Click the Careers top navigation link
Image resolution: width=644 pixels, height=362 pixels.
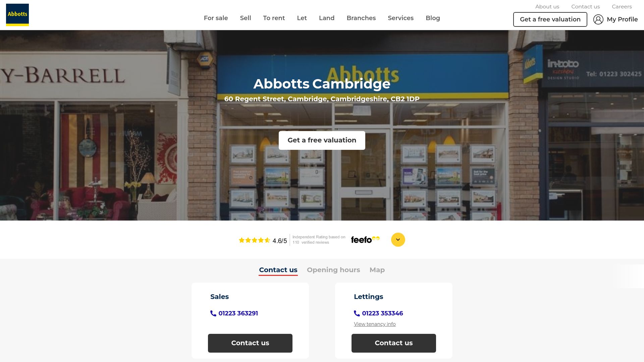click(x=622, y=6)
